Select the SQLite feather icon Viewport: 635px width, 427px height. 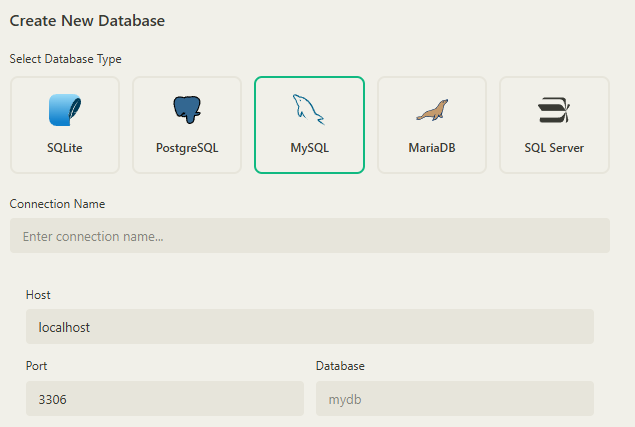(65, 110)
